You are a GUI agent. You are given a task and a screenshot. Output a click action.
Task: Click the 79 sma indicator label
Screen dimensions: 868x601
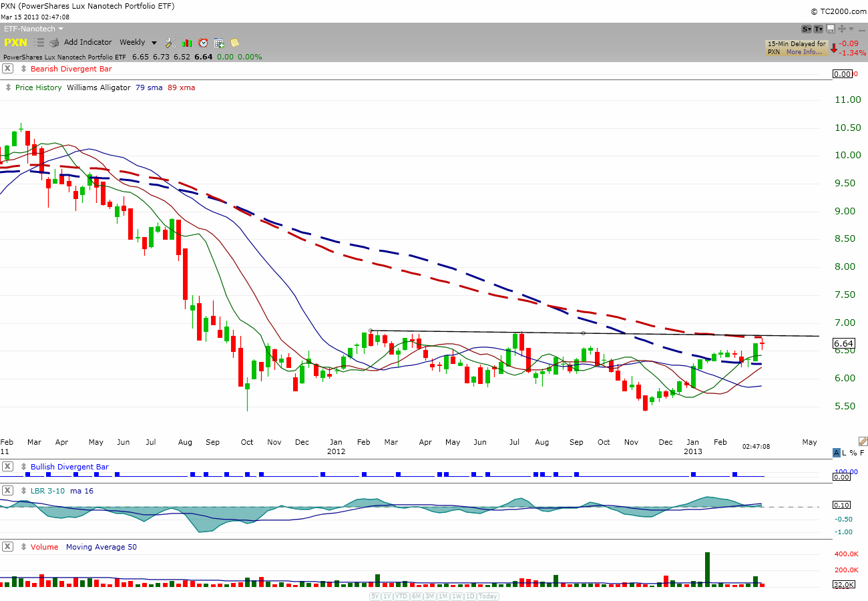[x=149, y=87]
